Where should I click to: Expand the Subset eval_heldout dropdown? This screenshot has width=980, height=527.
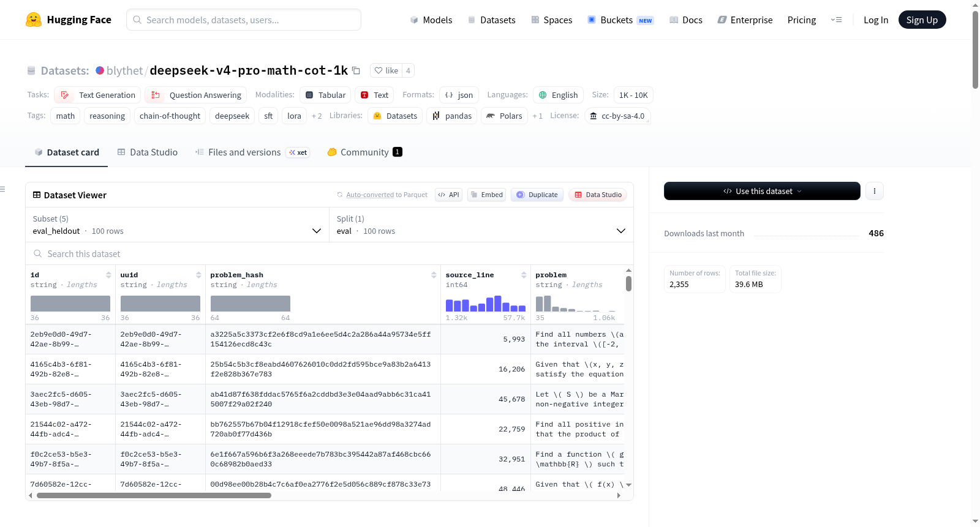177,225
